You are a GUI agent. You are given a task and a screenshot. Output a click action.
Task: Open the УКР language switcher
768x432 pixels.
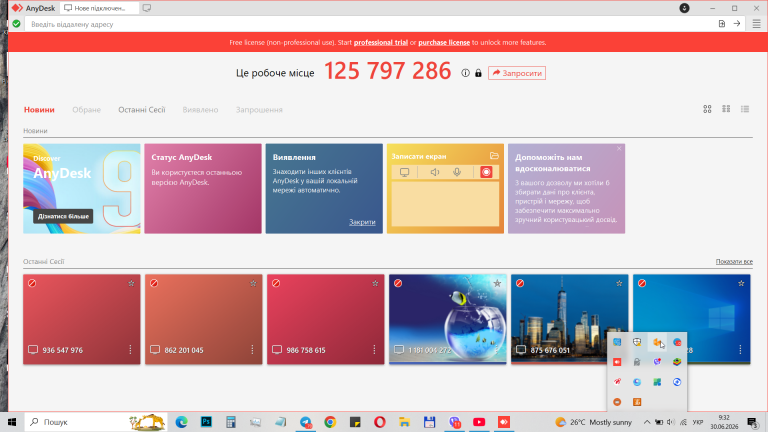[697, 422]
